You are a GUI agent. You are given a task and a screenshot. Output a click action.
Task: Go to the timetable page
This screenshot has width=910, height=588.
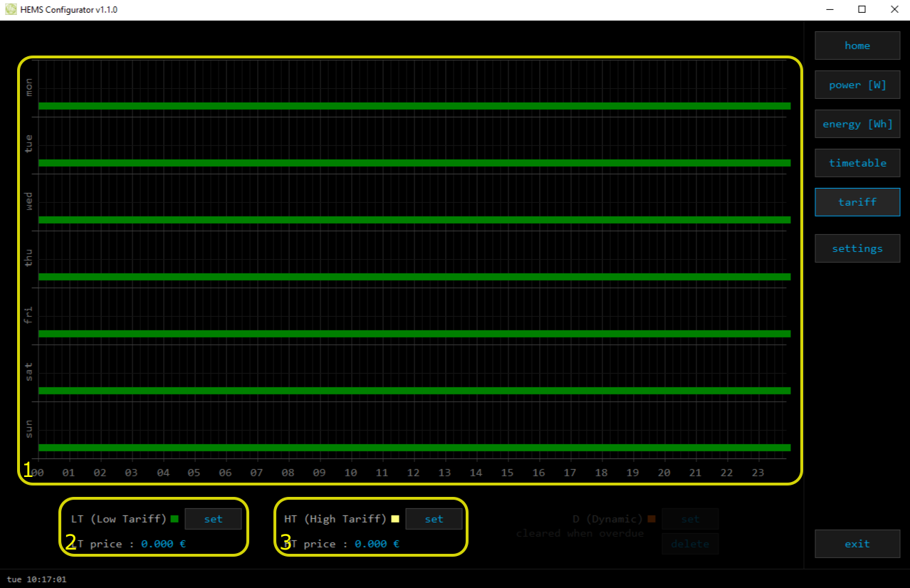[857, 163]
